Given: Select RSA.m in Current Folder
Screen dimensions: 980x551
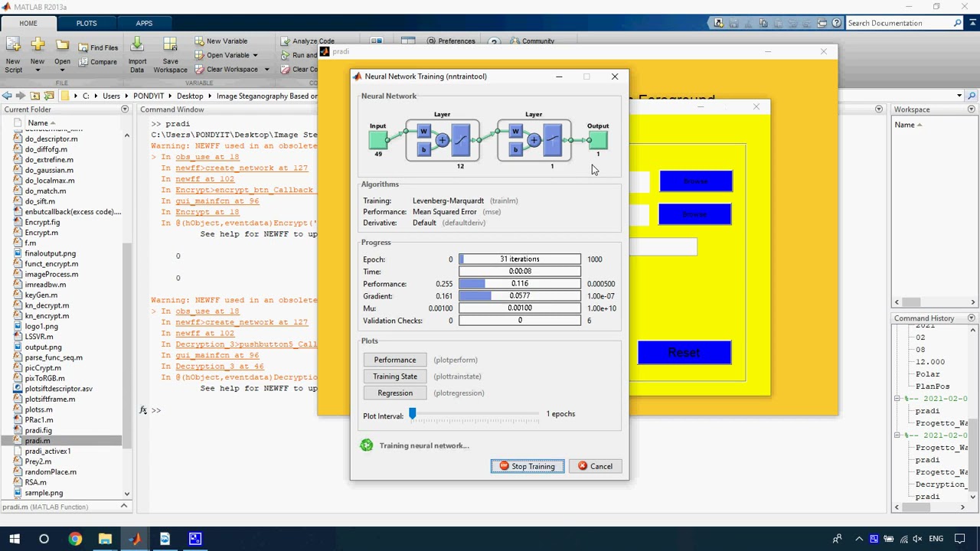Looking at the screenshot, I should point(35,482).
